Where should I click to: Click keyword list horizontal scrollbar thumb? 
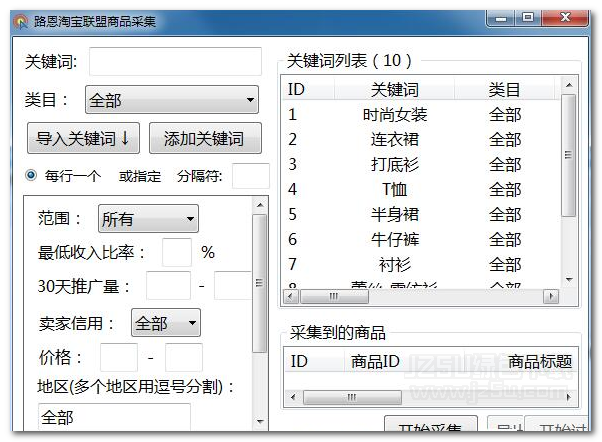point(334,296)
